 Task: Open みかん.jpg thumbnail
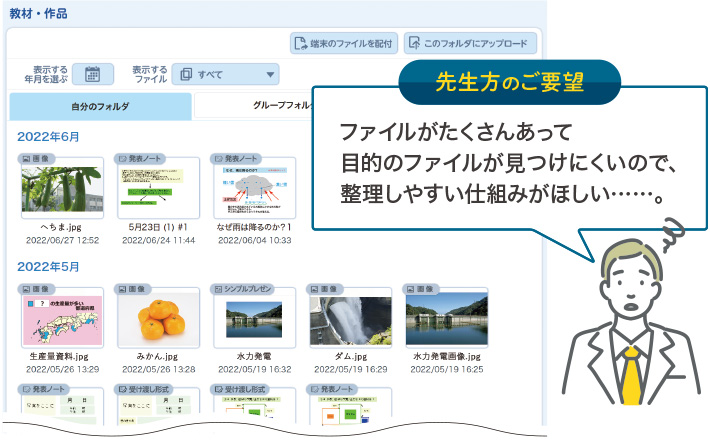click(x=158, y=318)
